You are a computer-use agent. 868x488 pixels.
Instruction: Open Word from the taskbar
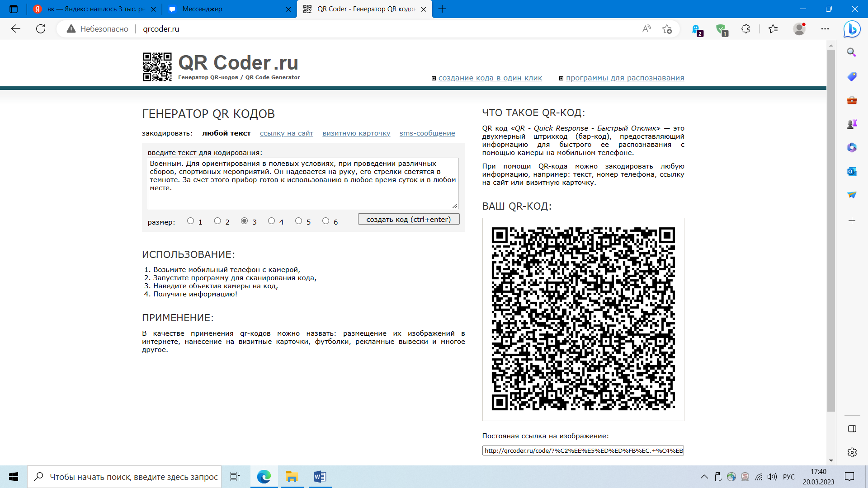click(320, 477)
